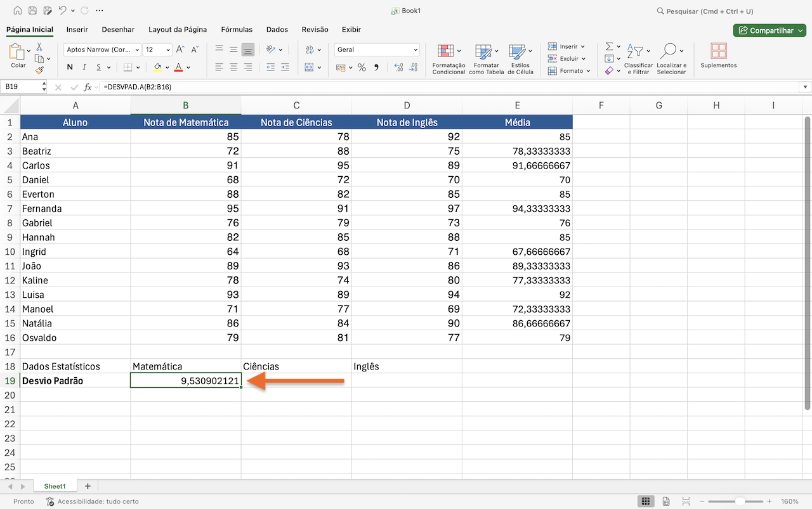Screen dimensions: 812x509
Task: Click the red font color A
Action: 179,67
